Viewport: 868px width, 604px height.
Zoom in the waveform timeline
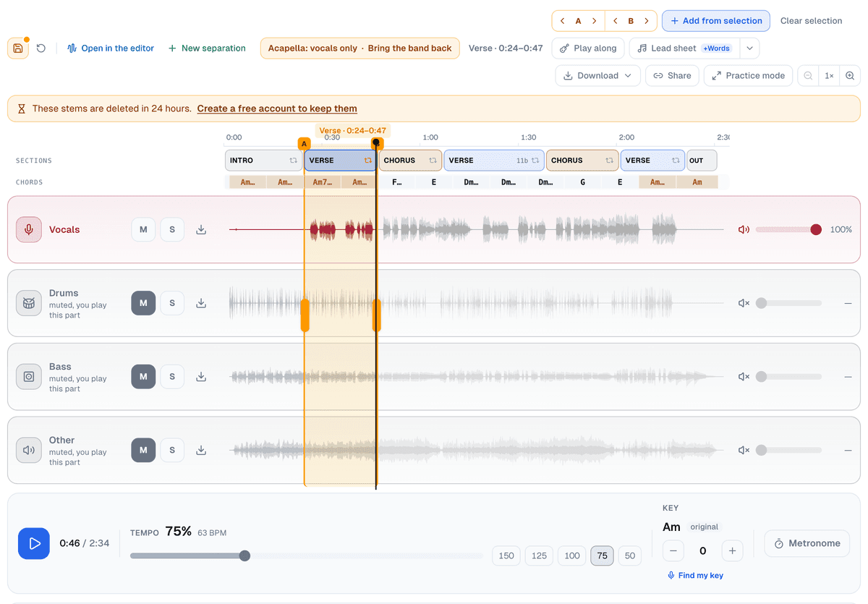850,75
